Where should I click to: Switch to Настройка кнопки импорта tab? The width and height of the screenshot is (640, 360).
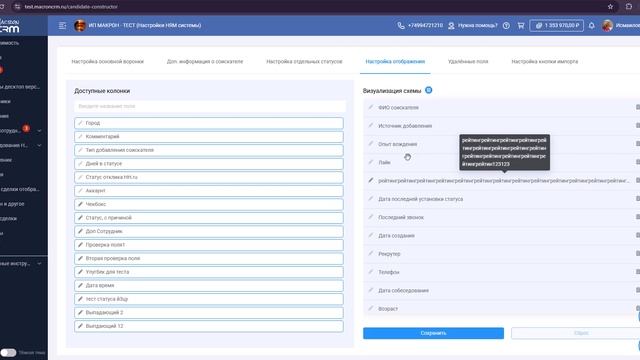[544, 62]
